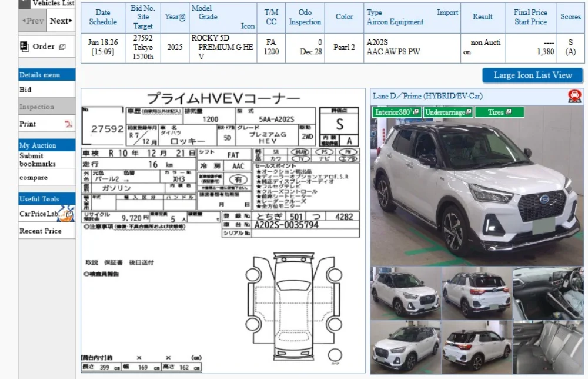This screenshot has width=588, height=379.
Task: Go to the Next vehicle
Action: click(61, 21)
